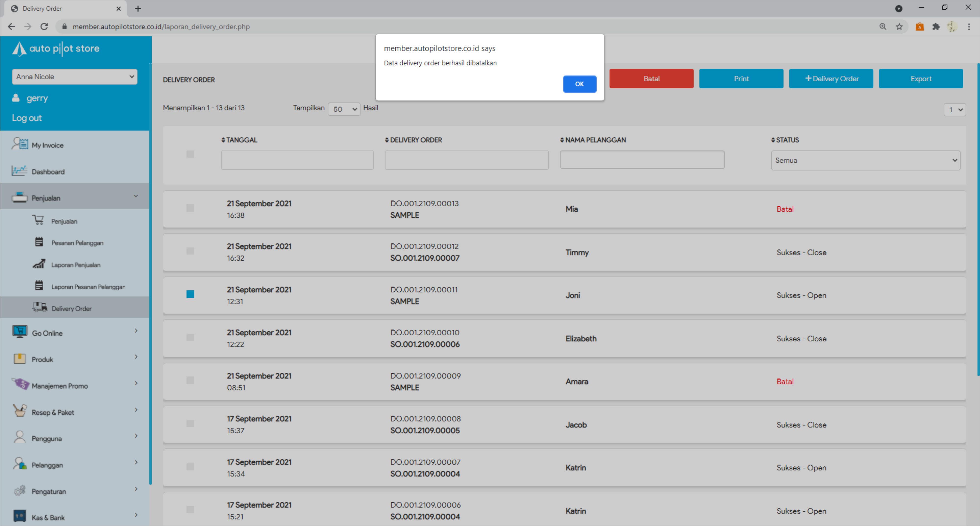The height and width of the screenshot is (526, 980).
Task: Open Pesanan Pelanggan menu item
Action: click(77, 243)
